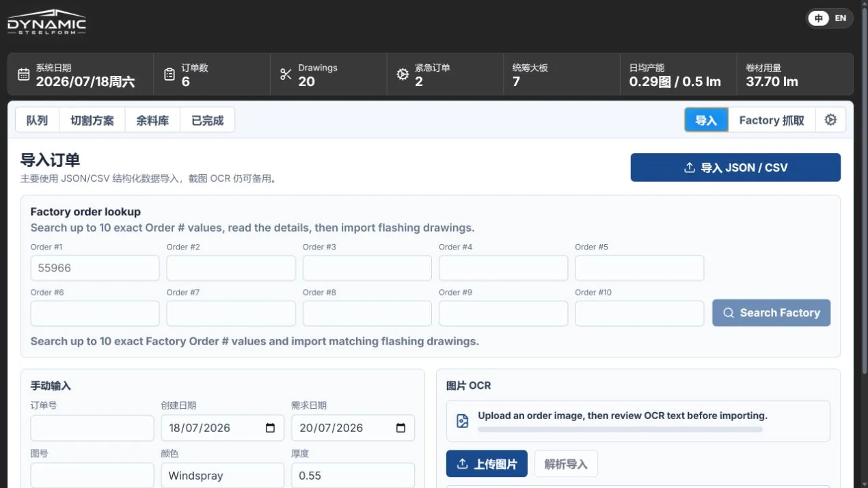Focus the Order #1 field
The width and height of the screenshot is (868, 488).
[x=95, y=268]
